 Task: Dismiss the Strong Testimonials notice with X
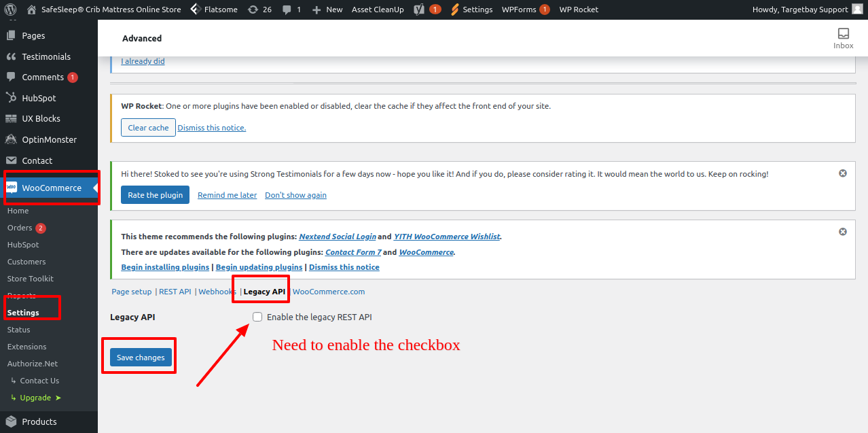pos(843,173)
